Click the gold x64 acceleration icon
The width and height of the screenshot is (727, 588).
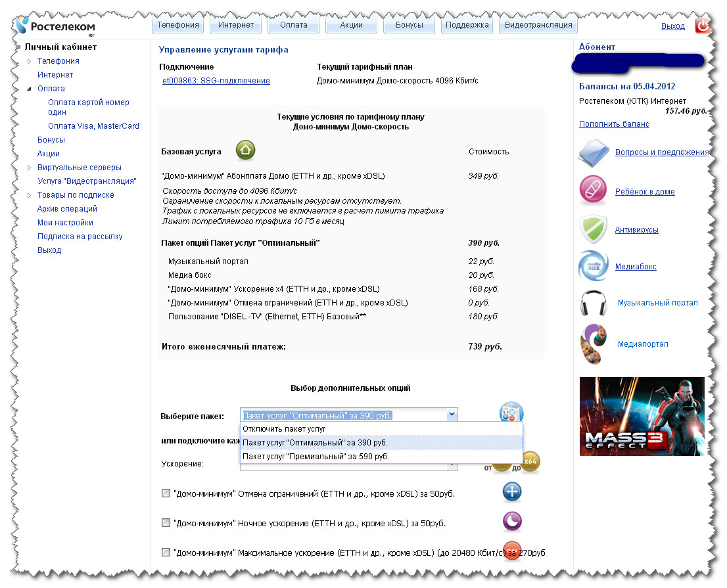pyautogui.click(x=530, y=461)
